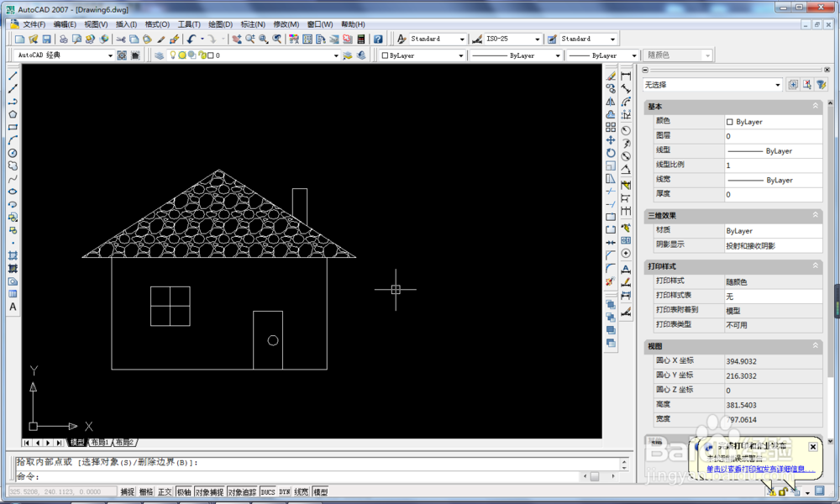Toggle the 捕捉 snap mode
The image size is (840, 504).
[128, 491]
